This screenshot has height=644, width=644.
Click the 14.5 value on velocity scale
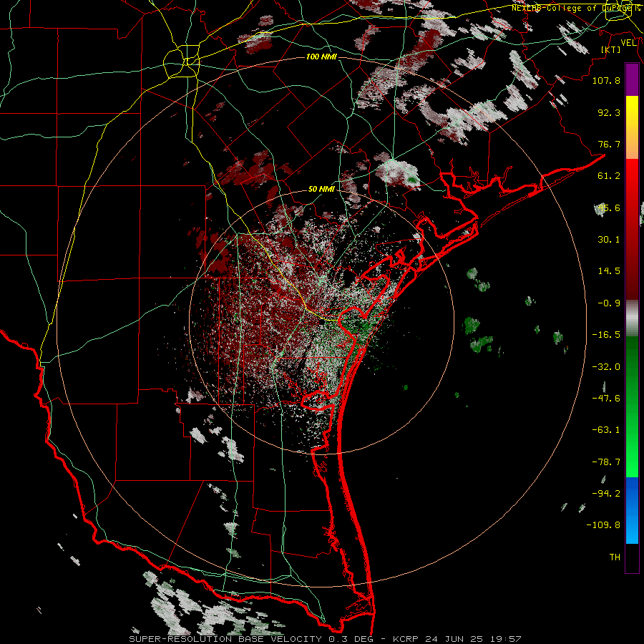(609, 271)
